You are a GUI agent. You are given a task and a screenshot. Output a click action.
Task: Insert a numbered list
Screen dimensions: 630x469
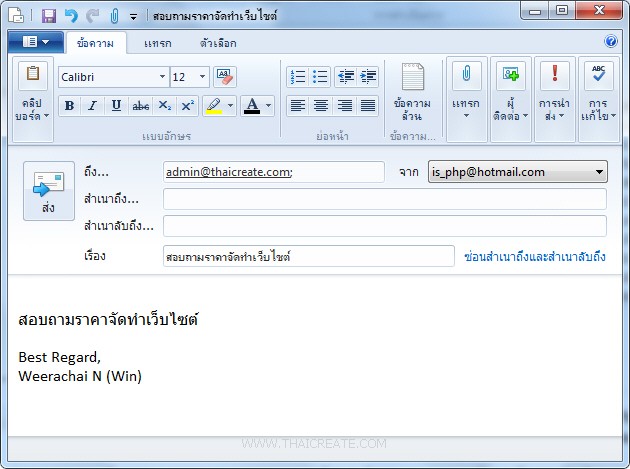298,76
